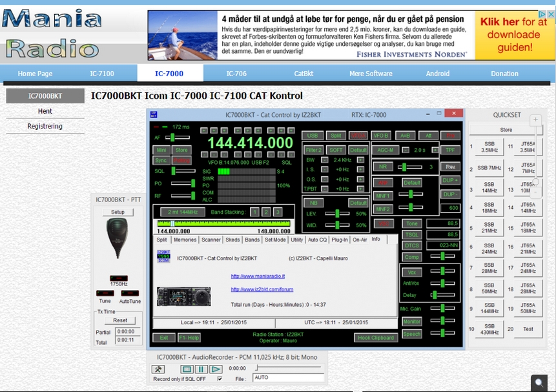Open the Set Mode tab
Screen dimensions: 556x392
[x=275, y=240]
